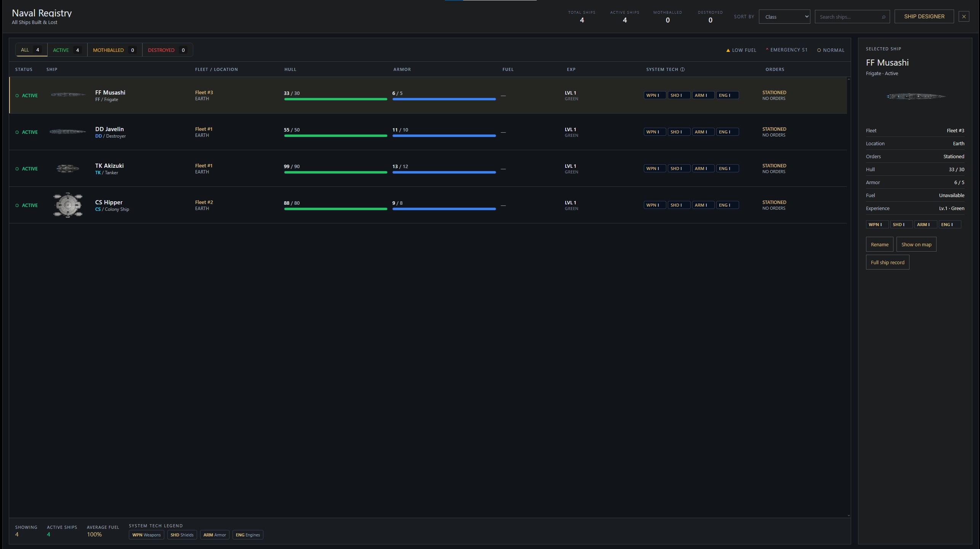Click the Rename button

(879, 244)
